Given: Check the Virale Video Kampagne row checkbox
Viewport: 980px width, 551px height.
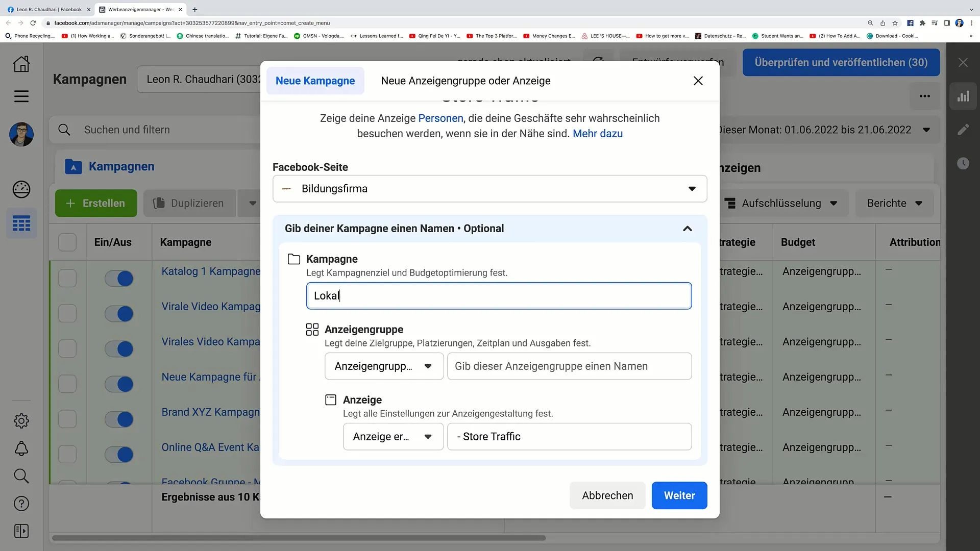Looking at the screenshot, I should click(x=67, y=313).
